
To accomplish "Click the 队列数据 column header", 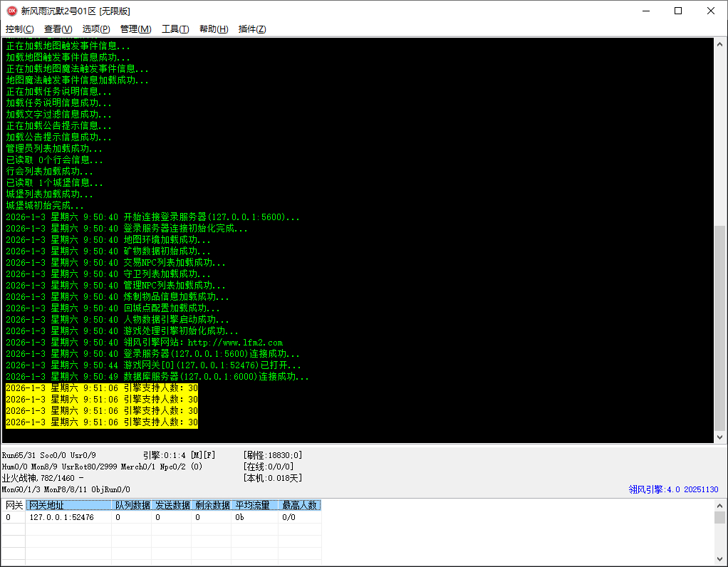I will [x=132, y=505].
